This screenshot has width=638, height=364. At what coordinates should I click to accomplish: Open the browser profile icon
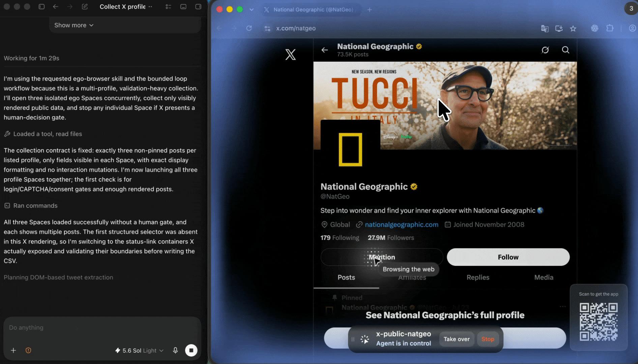tap(632, 28)
